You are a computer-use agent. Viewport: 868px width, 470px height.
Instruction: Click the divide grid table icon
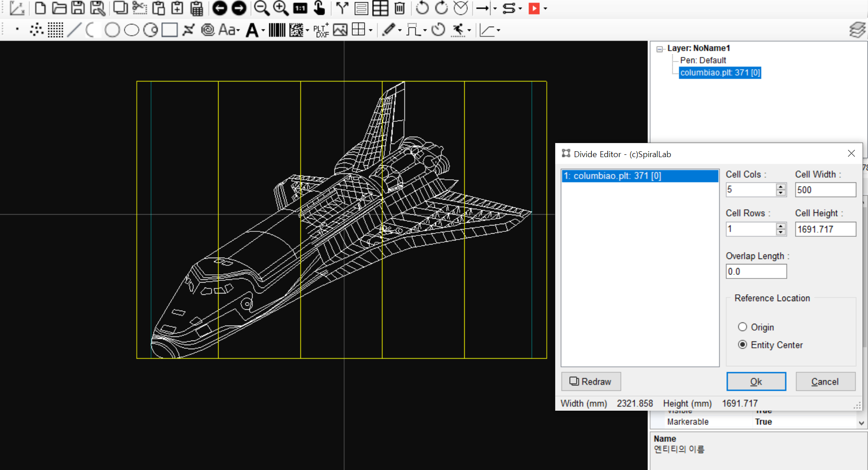click(x=380, y=8)
